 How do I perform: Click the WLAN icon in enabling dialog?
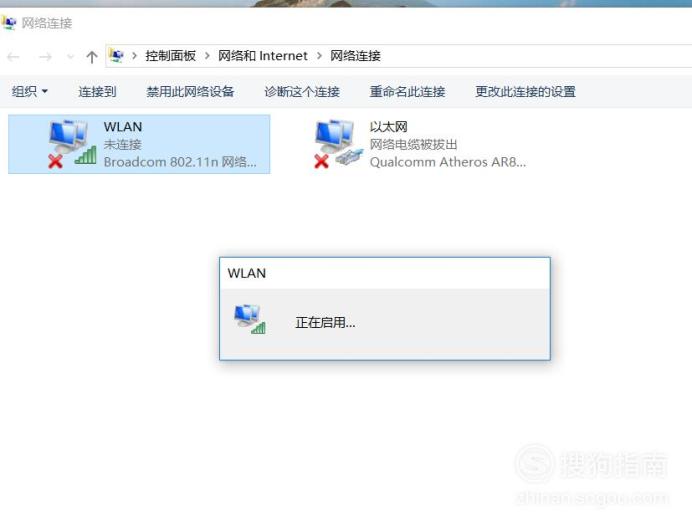pos(250,319)
